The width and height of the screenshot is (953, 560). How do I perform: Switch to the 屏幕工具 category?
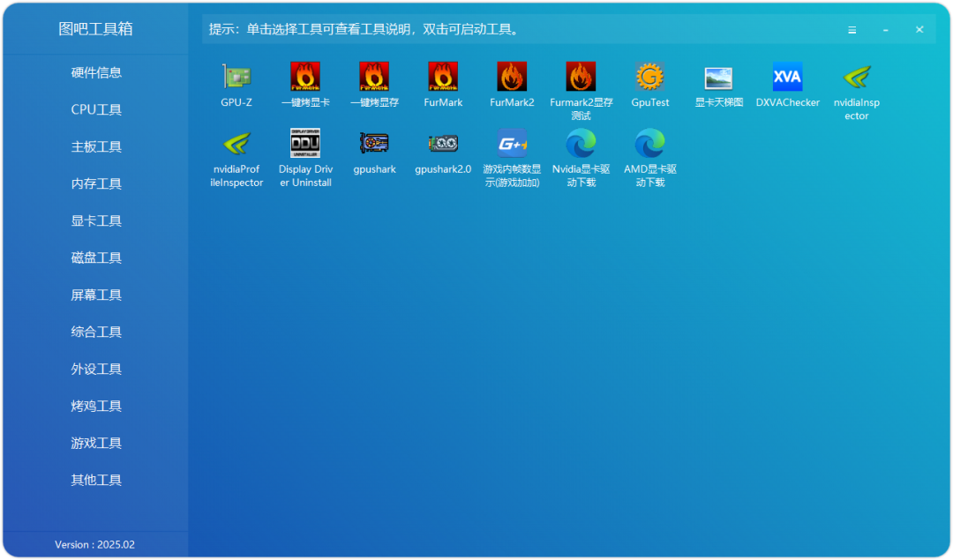coord(96,295)
